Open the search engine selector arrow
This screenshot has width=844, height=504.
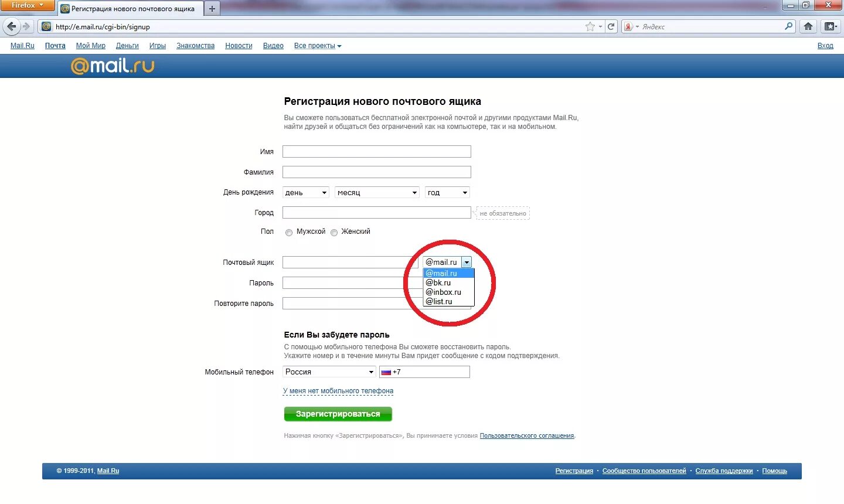[637, 26]
